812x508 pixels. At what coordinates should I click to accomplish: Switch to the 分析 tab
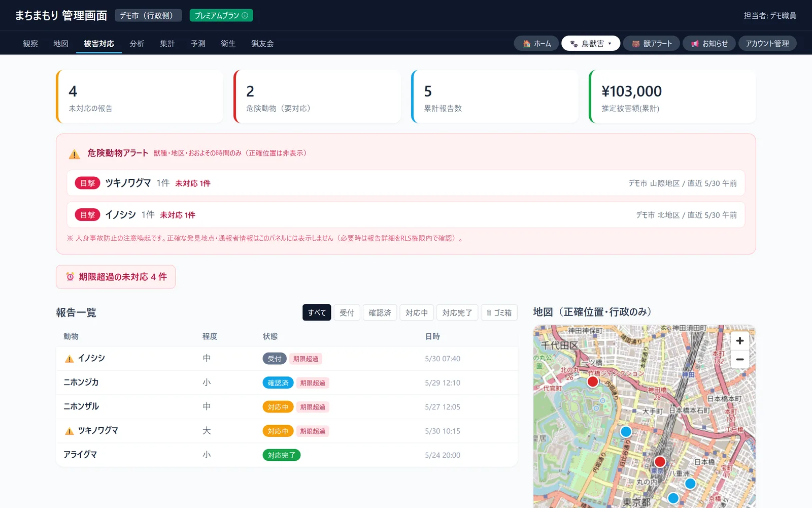tap(137, 44)
